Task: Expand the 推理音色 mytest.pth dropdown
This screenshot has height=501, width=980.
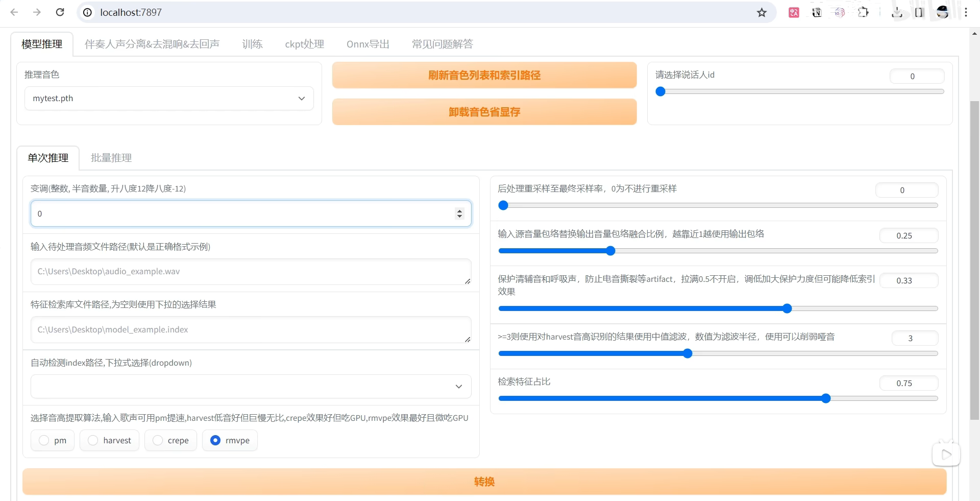Action: (x=302, y=99)
